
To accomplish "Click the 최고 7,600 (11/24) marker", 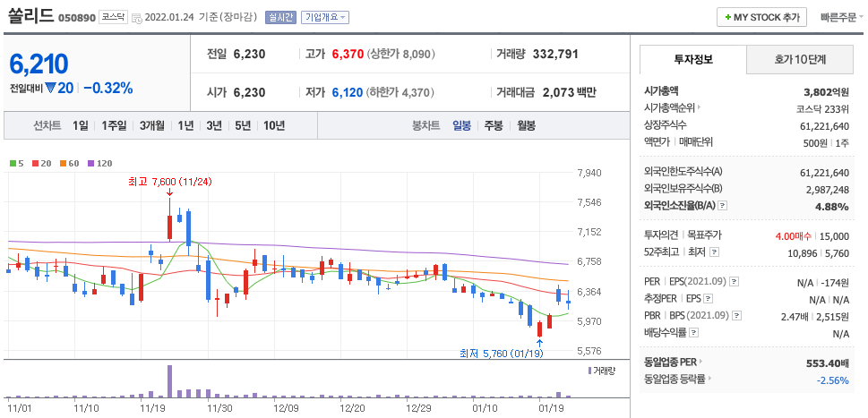I will (x=170, y=182).
